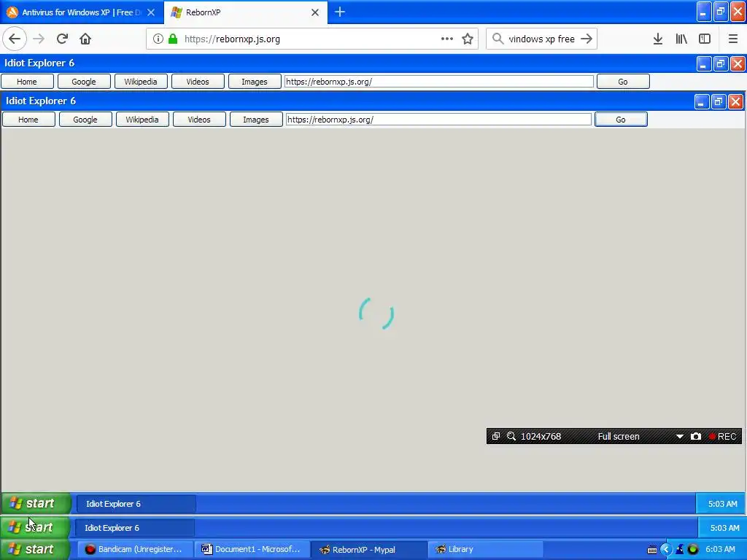Click Images in nested inner Idiot Explorer 6
This screenshot has width=747, height=560.
click(256, 120)
